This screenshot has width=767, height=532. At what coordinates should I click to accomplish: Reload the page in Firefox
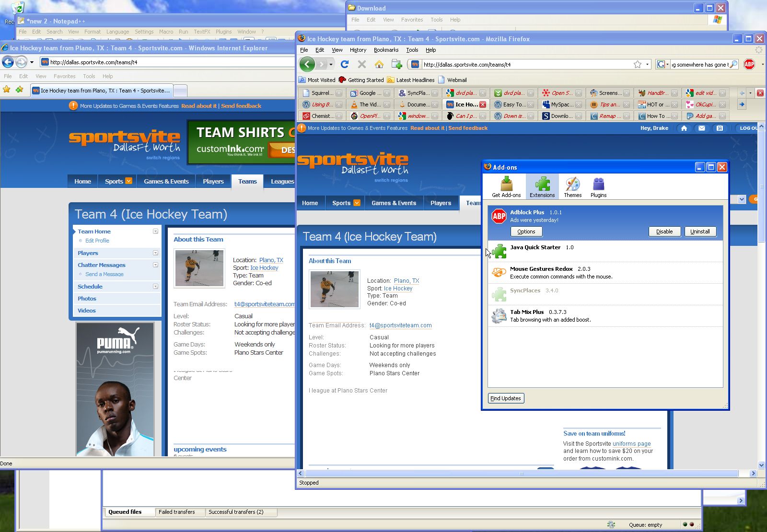point(344,64)
